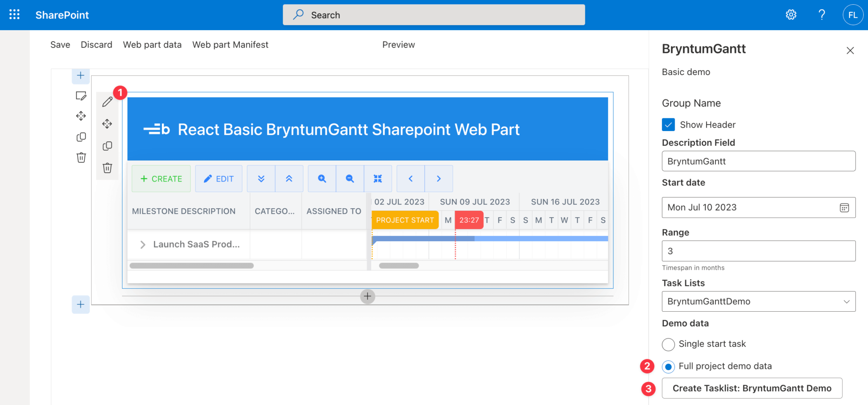Viewport: 868px width, 405px height.
Task: Shift timeline to next period
Action: 439,179
